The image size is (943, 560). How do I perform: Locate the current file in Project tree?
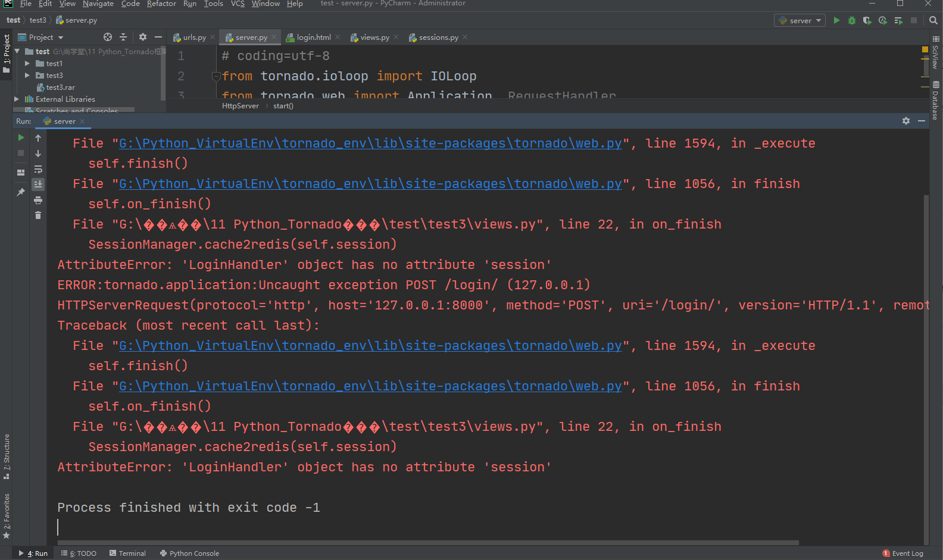108,37
